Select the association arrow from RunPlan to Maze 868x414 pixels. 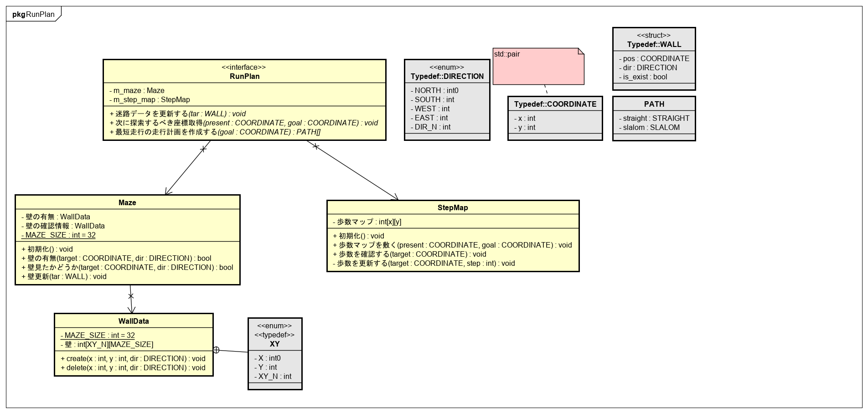[x=188, y=168]
